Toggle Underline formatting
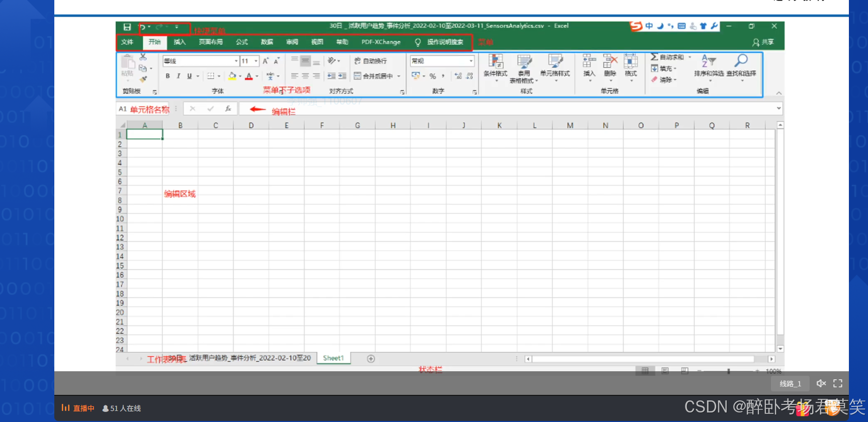The width and height of the screenshot is (868, 422). point(190,76)
